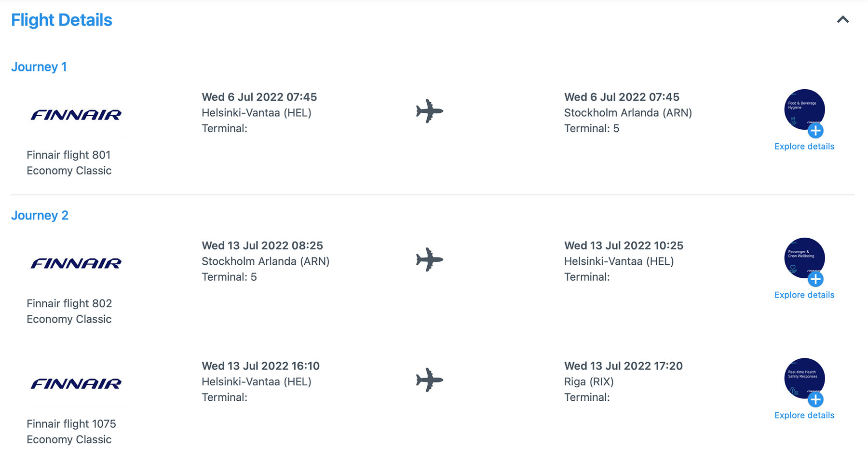Click the Finnair logo on flight 1075
Viewport: 868px width, 462px height.
tap(76, 384)
